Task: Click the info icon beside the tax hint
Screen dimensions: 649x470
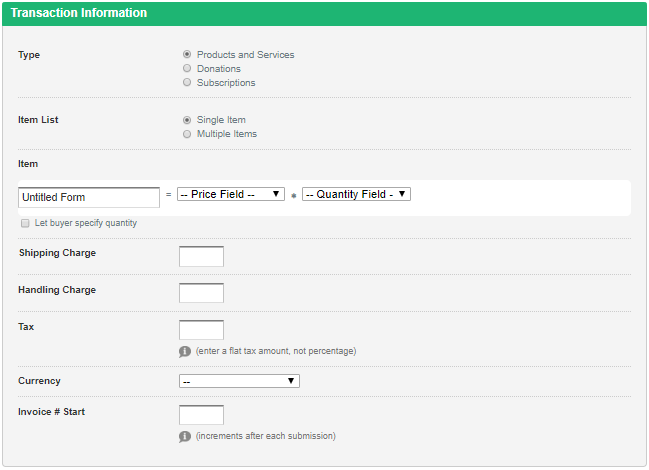Action: [x=185, y=351]
